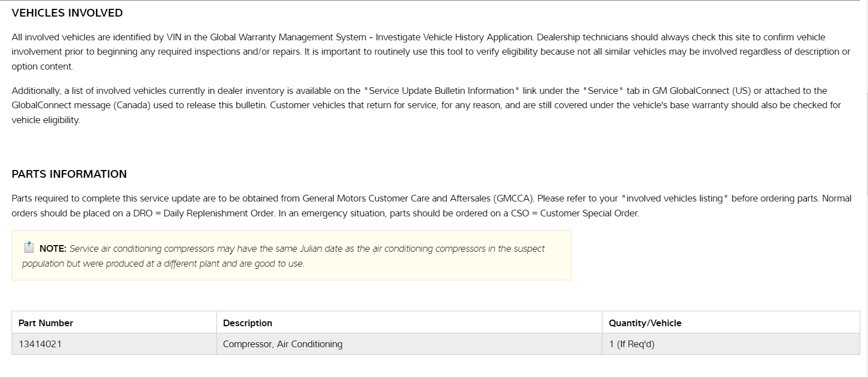
Task: Click the PARTS INFORMATION heading
Action: tap(69, 174)
